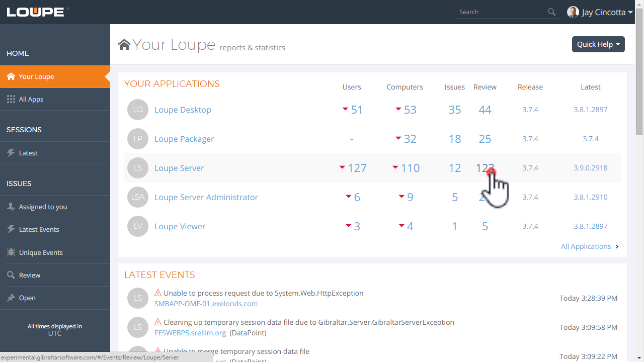This screenshot has width=644, height=362.
Task: Open Loupe Packager issues count 18
Action: pyautogui.click(x=455, y=139)
